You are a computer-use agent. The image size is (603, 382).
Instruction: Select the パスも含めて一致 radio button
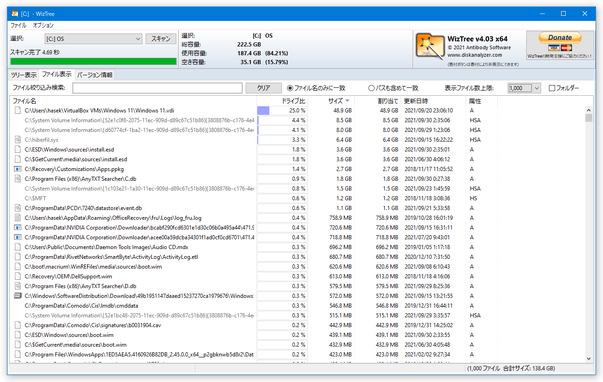[371, 88]
